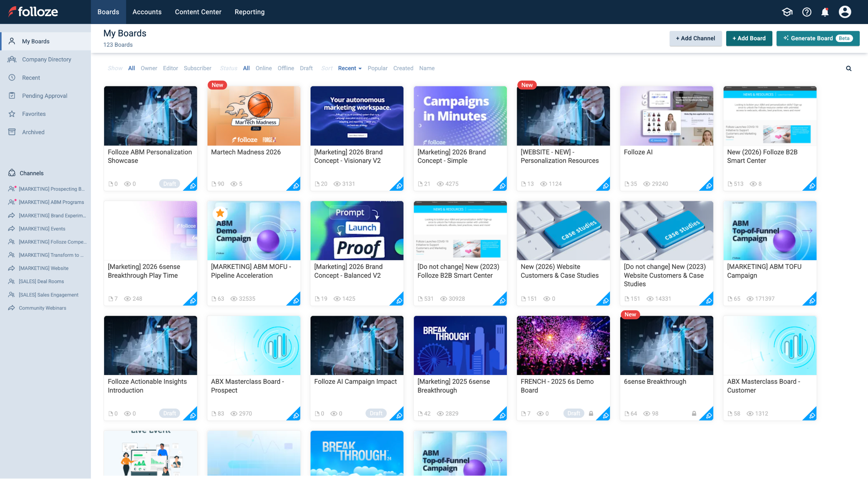Screen dimensions: 868x479
Task: Filter boards by Owner
Action: point(149,68)
